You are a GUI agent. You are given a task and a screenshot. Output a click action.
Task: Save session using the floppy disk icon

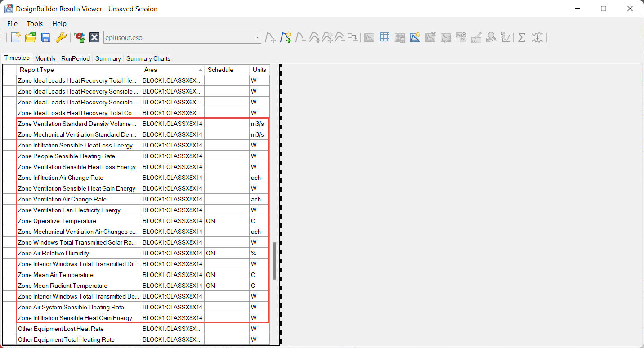point(46,37)
